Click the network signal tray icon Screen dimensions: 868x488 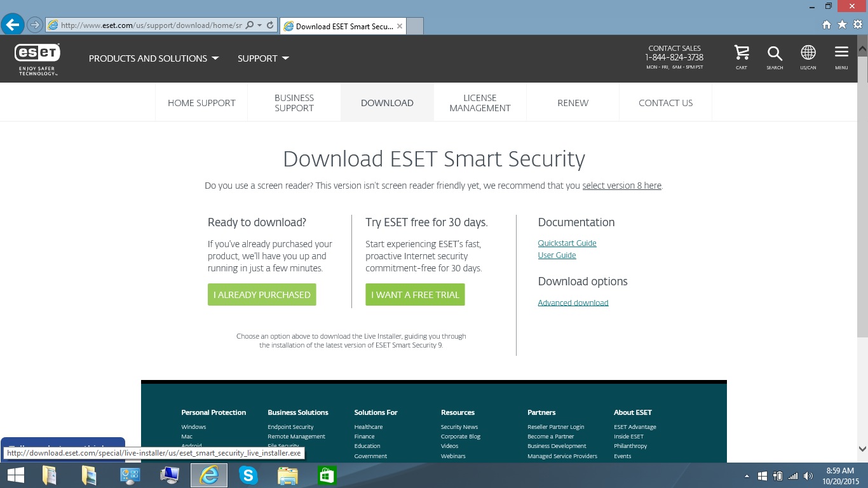[793, 475]
